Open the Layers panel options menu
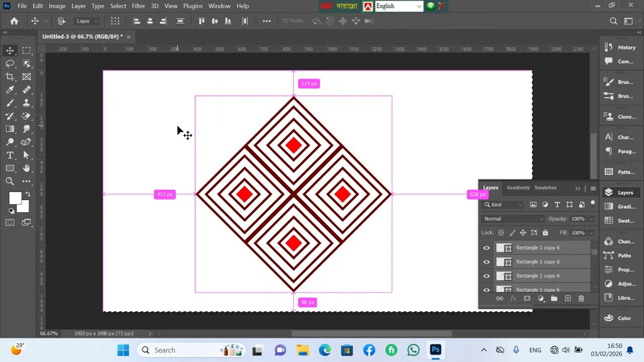Viewport: 644px width, 362px height. [x=593, y=189]
